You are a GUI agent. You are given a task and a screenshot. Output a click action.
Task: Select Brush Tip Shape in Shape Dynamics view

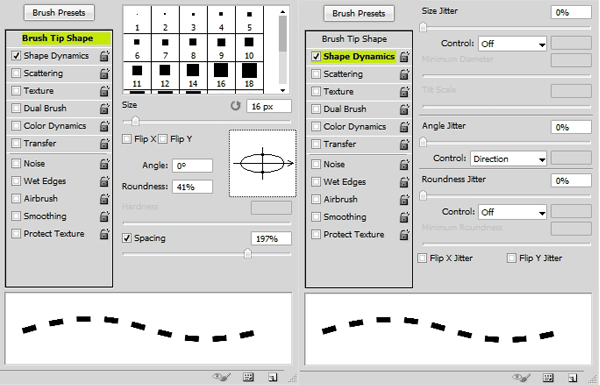354,39
